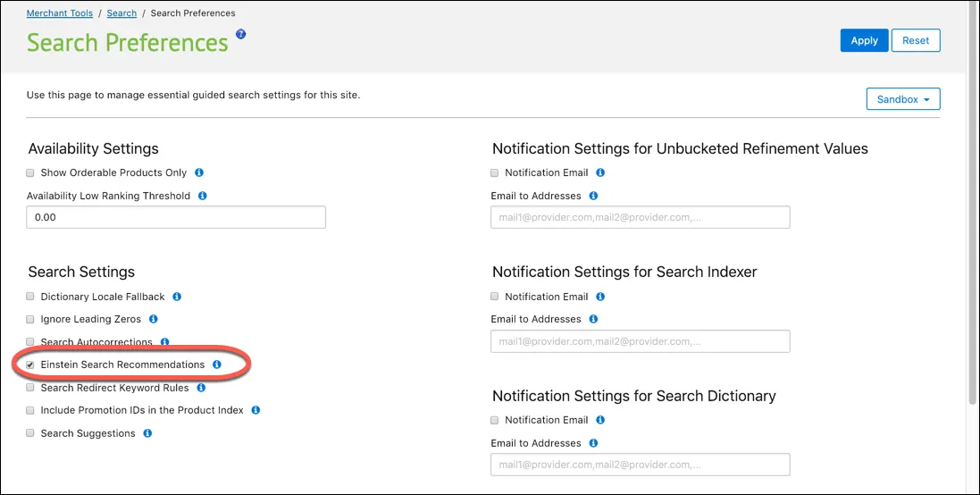Click info icon beside Ignore Leading Zeros
This screenshot has height=495, width=980.
[x=153, y=319]
